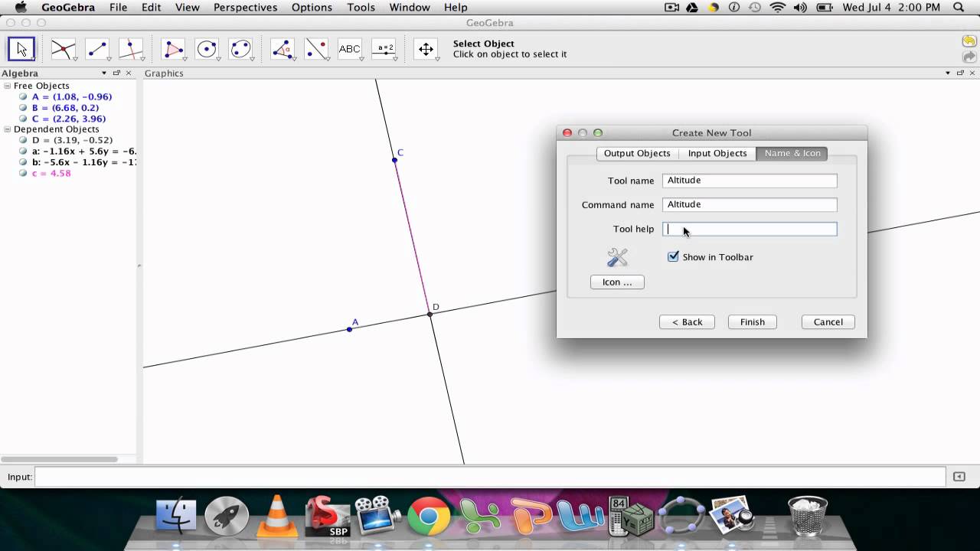Toggle visibility of point A
The image size is (980, 551).
tap(24, 97)
